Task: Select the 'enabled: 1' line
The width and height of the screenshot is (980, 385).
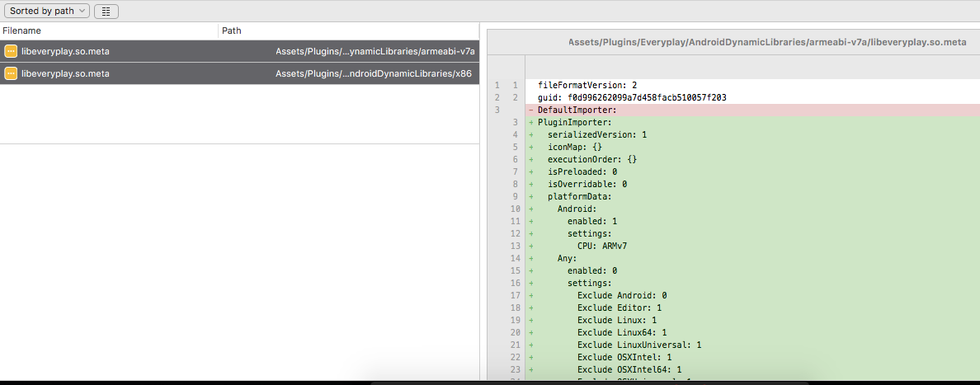Action: coord(752,221)
